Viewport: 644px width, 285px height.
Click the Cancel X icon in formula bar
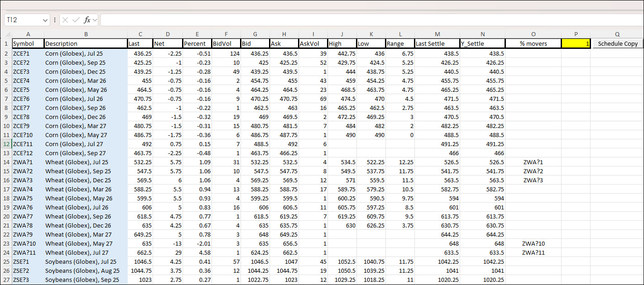point(65,20)
